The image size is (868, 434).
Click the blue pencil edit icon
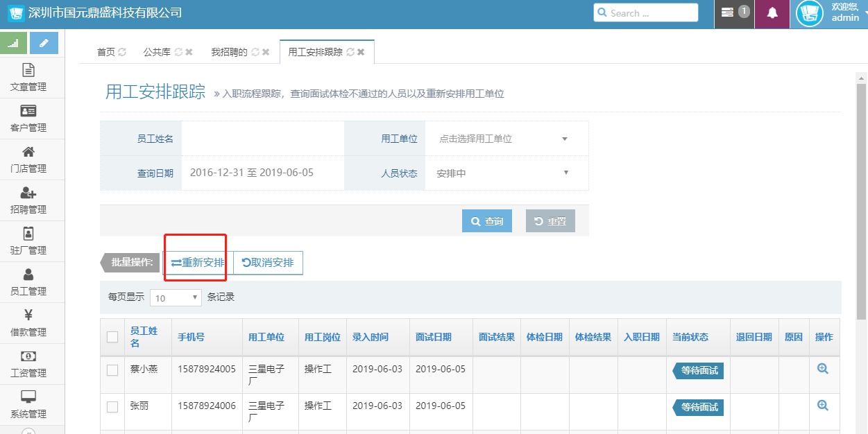(x=44, y=43)
